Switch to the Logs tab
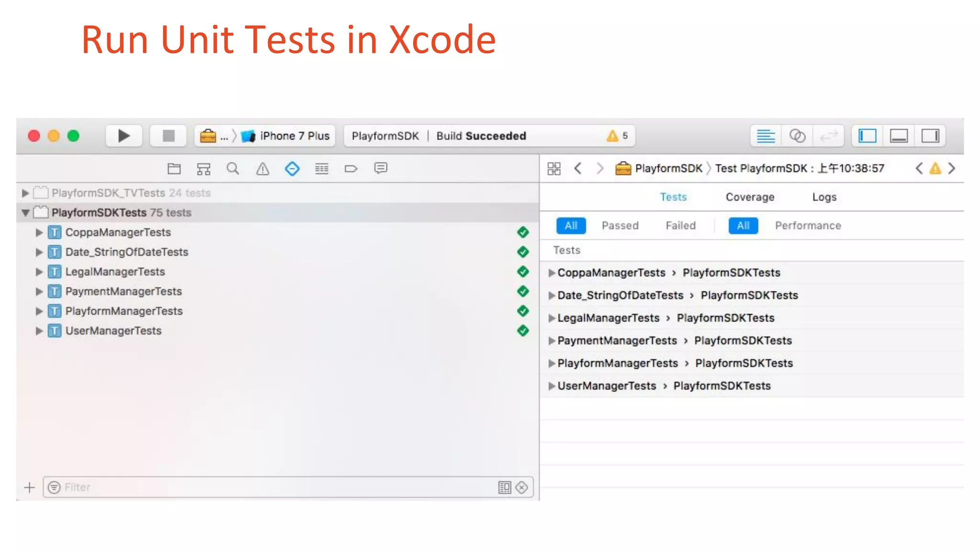 tap(824, 197)
